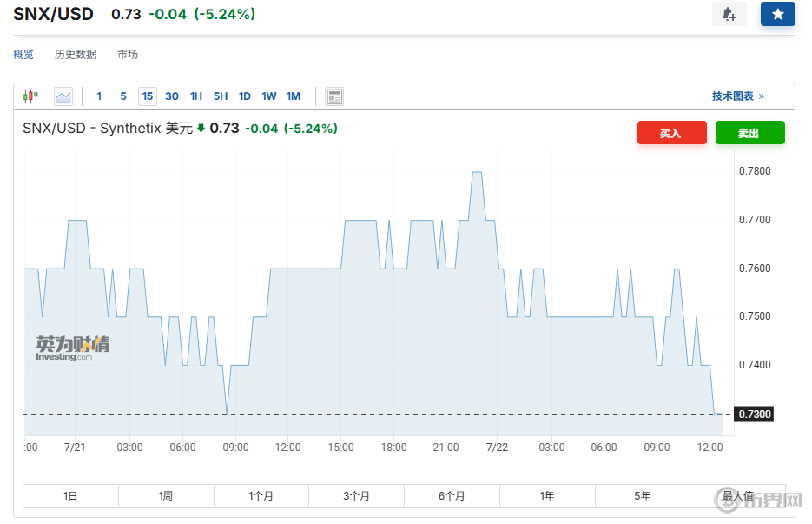Select the 1H chart interval
This screenshot has width=812, height=524.
pos(196,96)
